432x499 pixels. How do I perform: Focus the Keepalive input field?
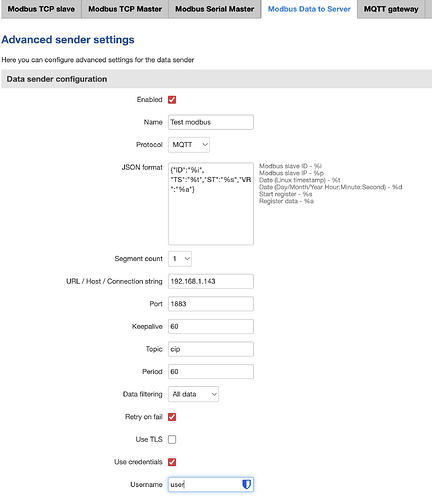coord(211,326)
